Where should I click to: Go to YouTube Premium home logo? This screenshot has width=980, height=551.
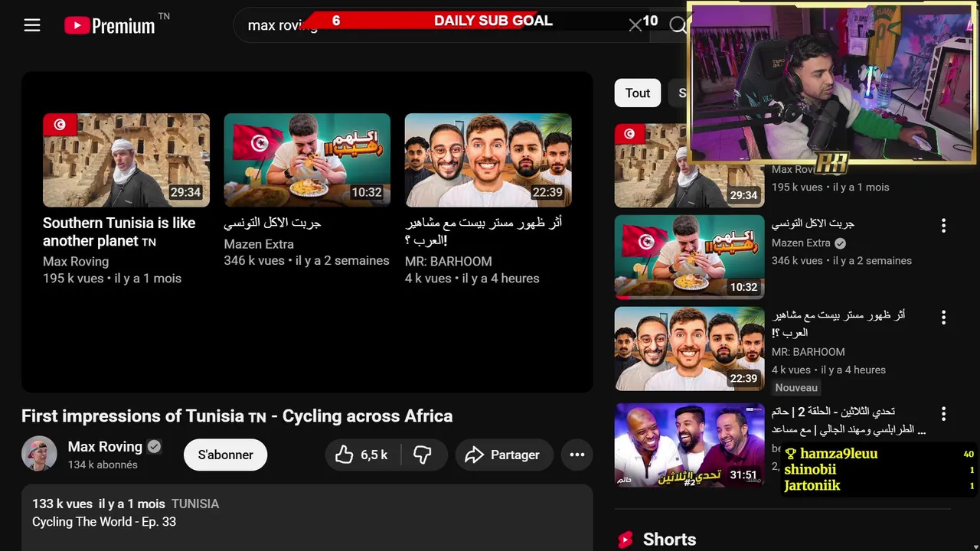pyautogui.click(x=109, y=25)
